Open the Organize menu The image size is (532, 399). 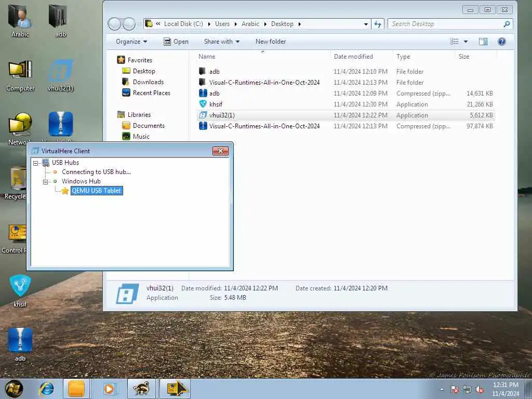click(131, 42)
